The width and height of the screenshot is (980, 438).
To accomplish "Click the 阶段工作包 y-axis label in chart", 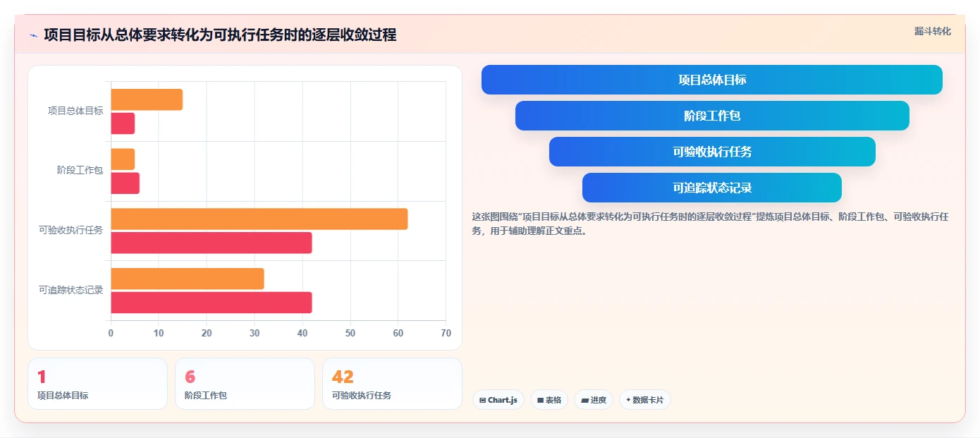I will pos(80,171).
